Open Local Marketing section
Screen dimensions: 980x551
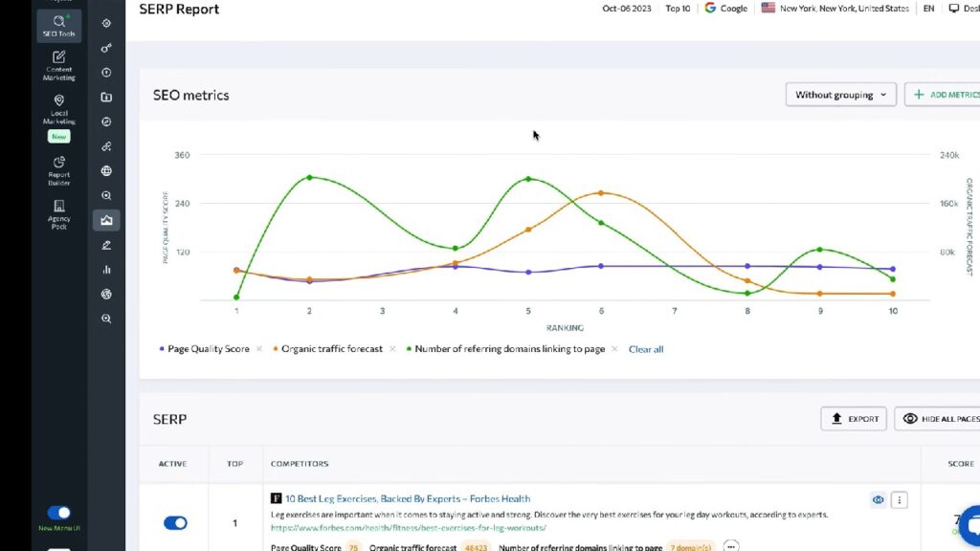point(58,109)
